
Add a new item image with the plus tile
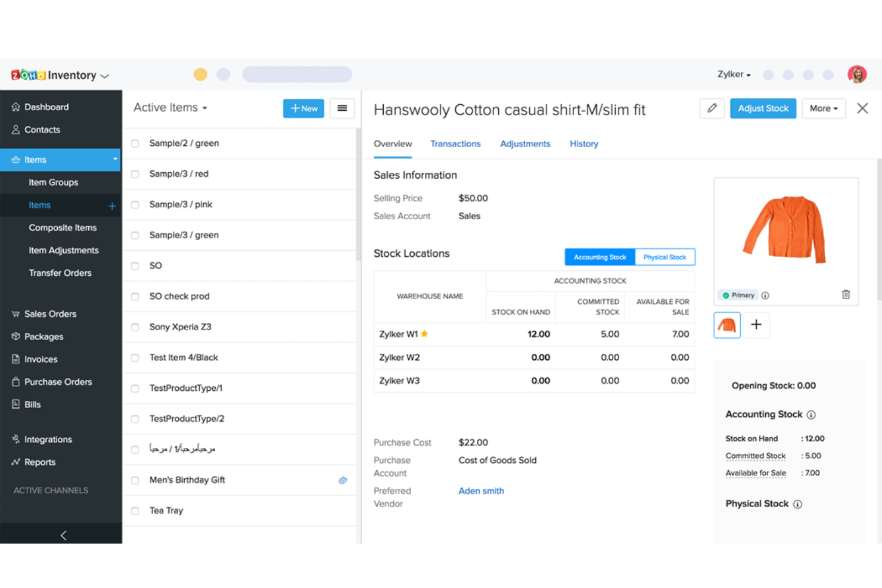(x=756, y=325)
